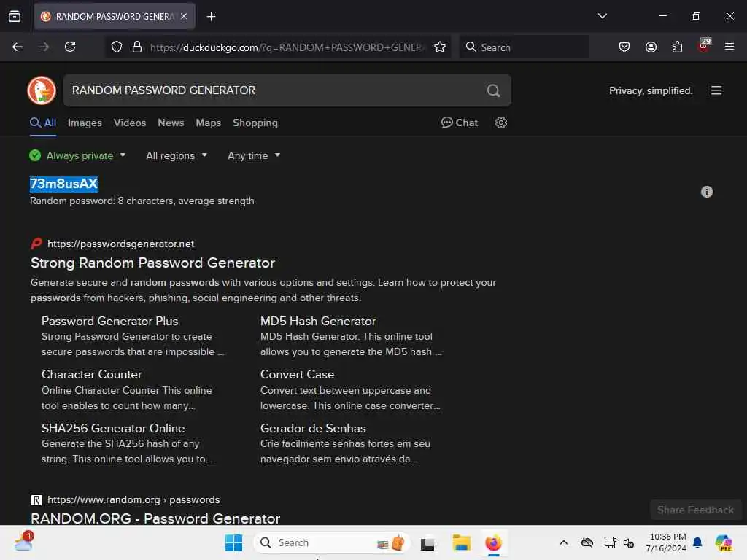Screen dimensions: 747x560
Task: Close the RANDOM PASSWORD GENERATOR tab
Action: coord(184,16)
